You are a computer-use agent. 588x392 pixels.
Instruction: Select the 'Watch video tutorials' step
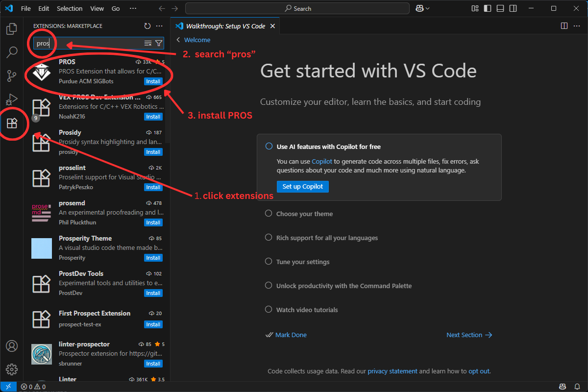pos(307,310)
